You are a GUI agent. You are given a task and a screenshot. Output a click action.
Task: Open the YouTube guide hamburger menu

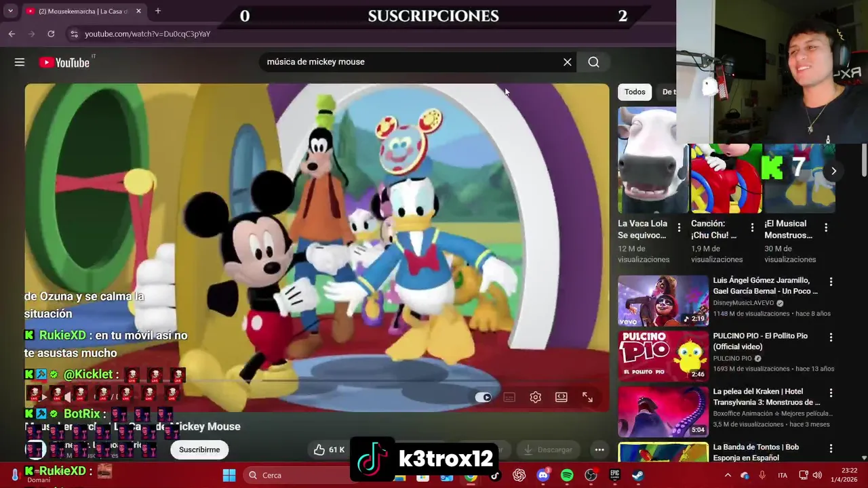(20, 62)
